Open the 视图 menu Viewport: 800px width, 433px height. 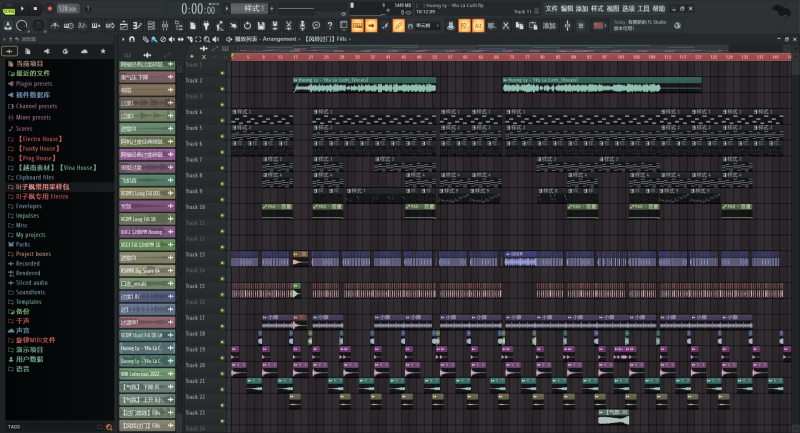click(613, 9)
